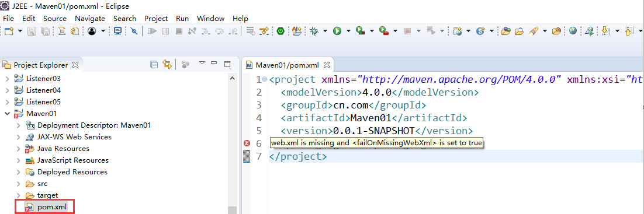Click the Suspend debug icon
644x214 pixels.
pos(165,31)
